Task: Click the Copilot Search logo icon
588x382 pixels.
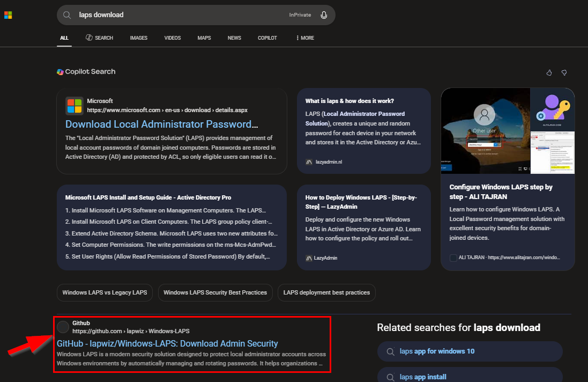Action: tap(61, 72)
